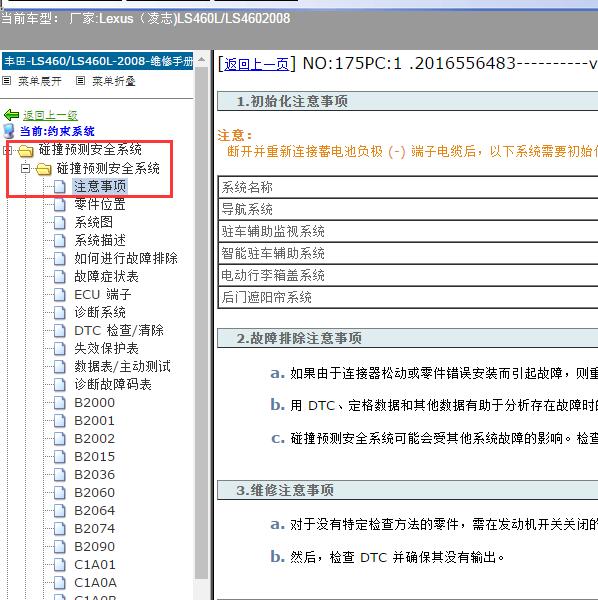Toggle the top-level 碰撞预测安全系统 expander
Viewport: 598px width, 600px height.
pyautogui.click(x=8, y=150)
